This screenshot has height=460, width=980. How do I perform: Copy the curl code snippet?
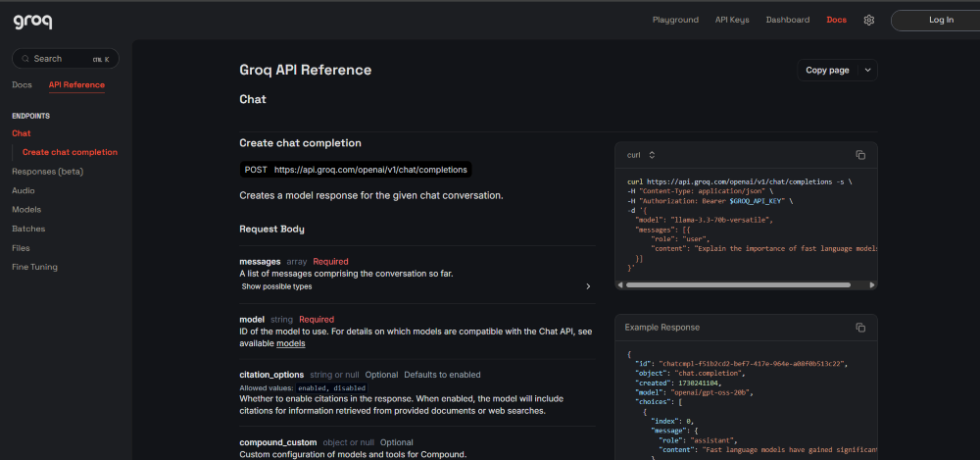point(860,155)
